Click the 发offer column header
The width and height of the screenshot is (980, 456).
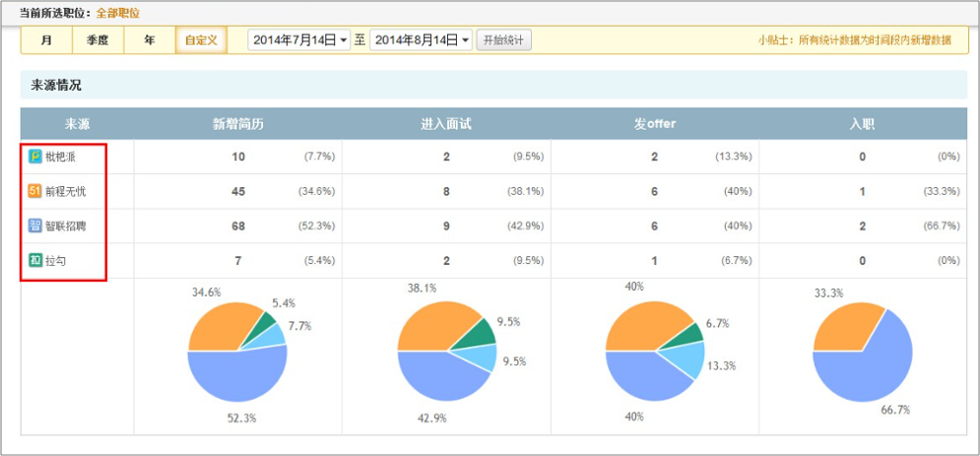(x=655, y=124)
